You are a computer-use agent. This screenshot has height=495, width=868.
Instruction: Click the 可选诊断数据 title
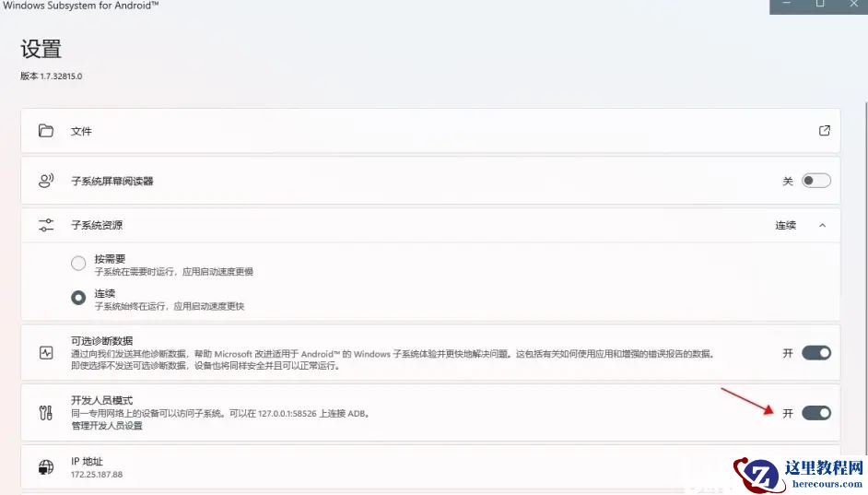(102, 340)
